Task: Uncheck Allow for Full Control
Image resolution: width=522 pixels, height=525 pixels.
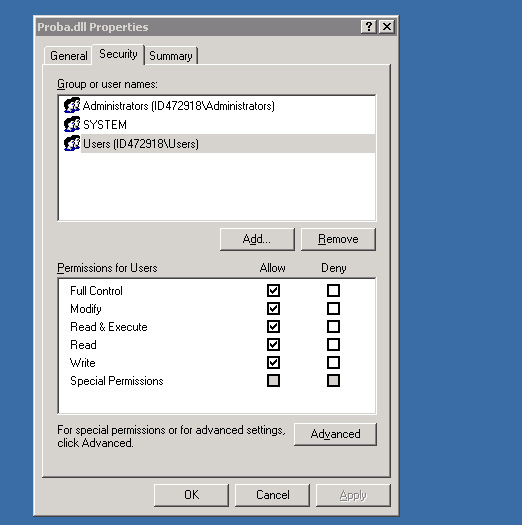Action: (273, 290)
